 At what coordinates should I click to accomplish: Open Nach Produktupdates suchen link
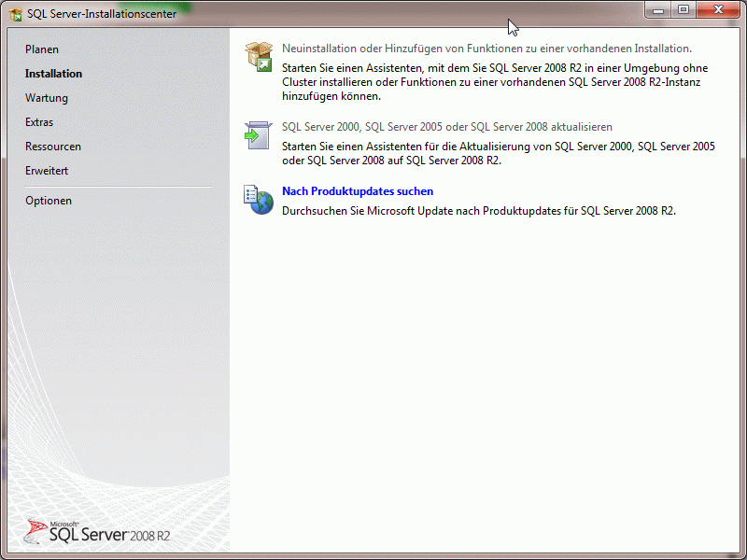coord(358,191)
